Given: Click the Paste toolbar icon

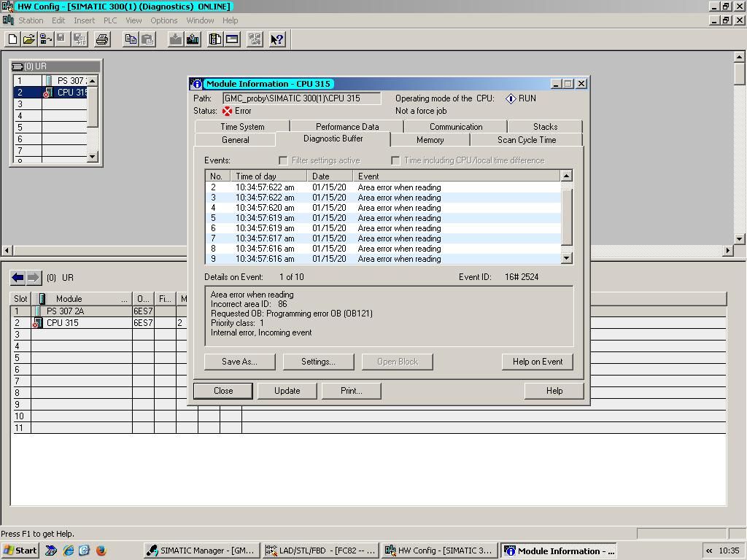Looking at the screenshot, I should 147,39.
